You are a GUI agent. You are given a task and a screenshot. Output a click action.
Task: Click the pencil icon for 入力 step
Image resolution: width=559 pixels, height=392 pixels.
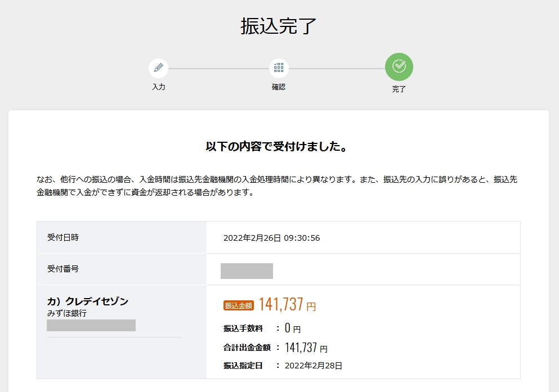pos(159,68)
